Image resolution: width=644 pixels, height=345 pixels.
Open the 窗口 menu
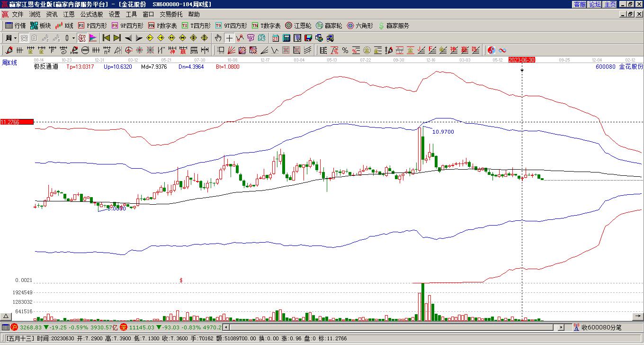point(148,14)
